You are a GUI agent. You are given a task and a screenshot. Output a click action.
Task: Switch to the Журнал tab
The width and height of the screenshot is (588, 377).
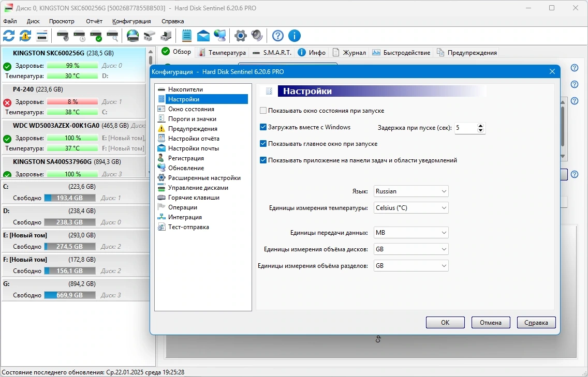pyautogui.click(x=349, y=52)
